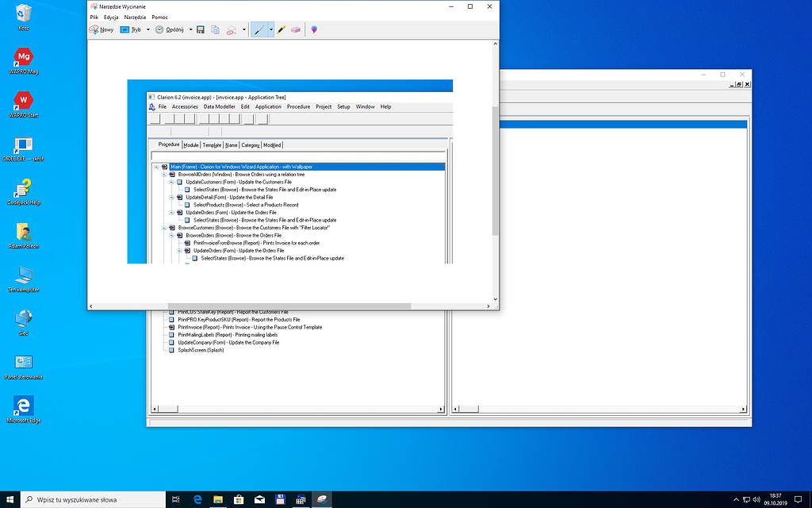This screenshot has width=812, height=508.
Task: Launch Microsoft Edge from the taskbar
Action: pyautogui.click(x=196, y=499)
